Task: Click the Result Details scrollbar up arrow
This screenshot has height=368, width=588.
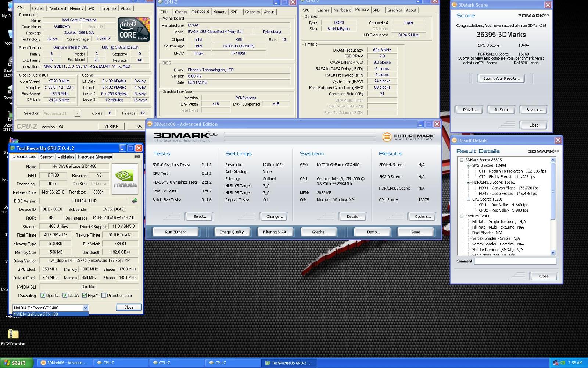Action: tap(553, 160)
